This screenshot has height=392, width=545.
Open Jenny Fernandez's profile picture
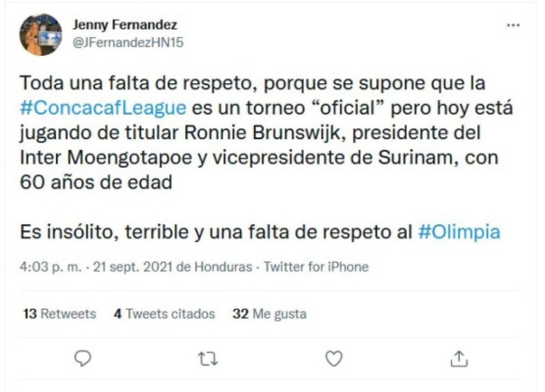[41, 35]
